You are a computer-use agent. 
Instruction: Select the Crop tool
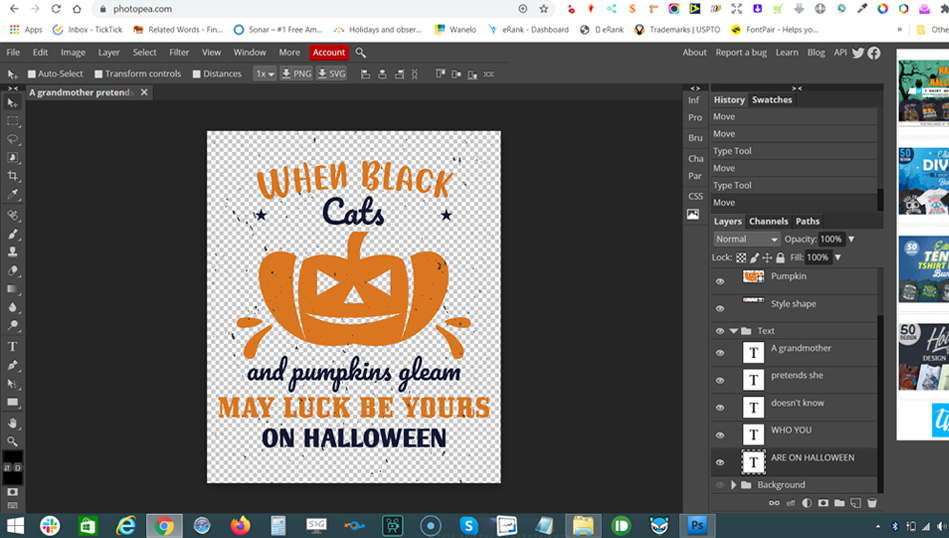point(13,176)
